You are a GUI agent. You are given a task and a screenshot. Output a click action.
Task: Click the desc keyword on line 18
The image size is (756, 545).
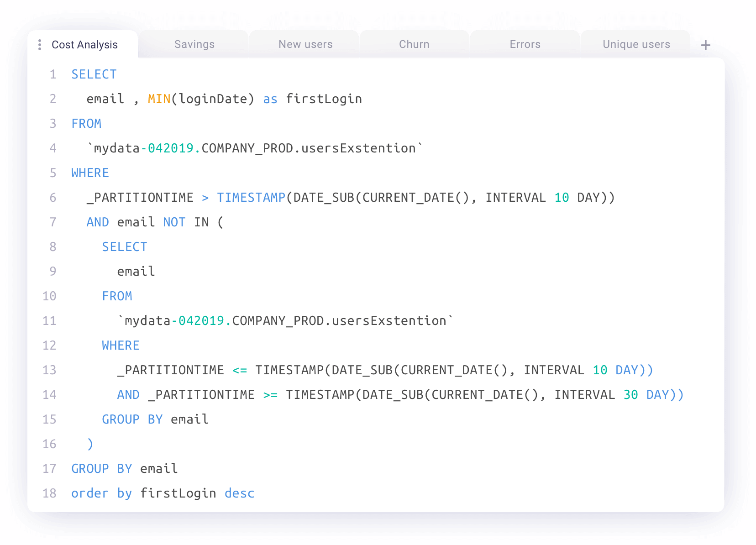239,493
